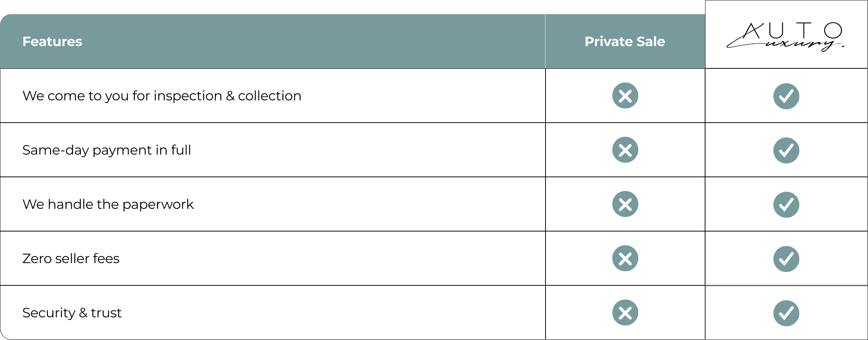Click Private Sale cross for paperwork row
The image size is (868, 340).
pyautogui.click(x=625, y=204)
